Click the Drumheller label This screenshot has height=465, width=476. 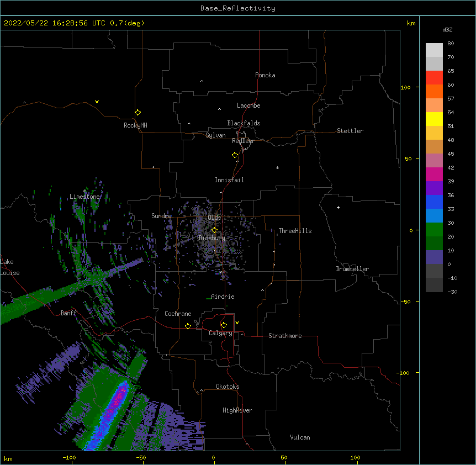[352, 269]
